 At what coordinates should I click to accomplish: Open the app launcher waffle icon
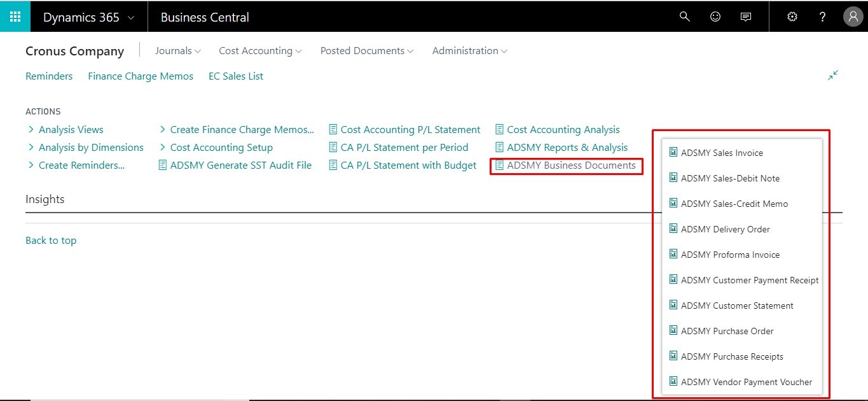tap(15, 17)
